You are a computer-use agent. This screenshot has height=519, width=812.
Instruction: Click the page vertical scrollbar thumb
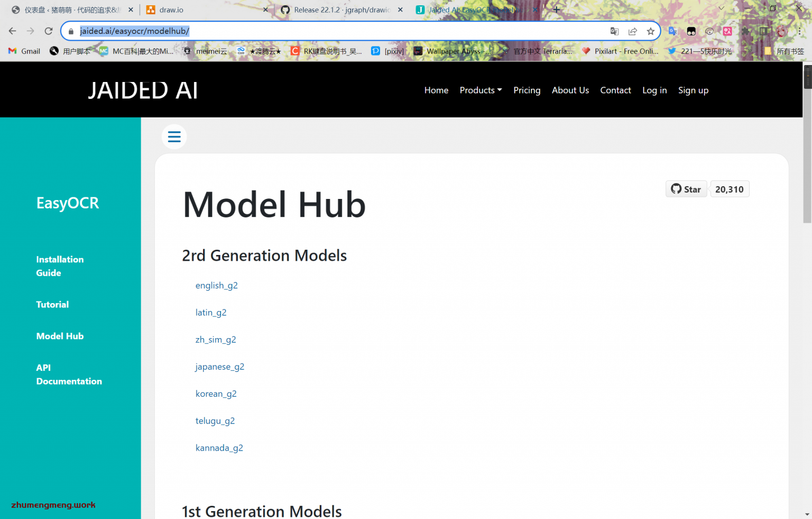[x=807, y=144]
